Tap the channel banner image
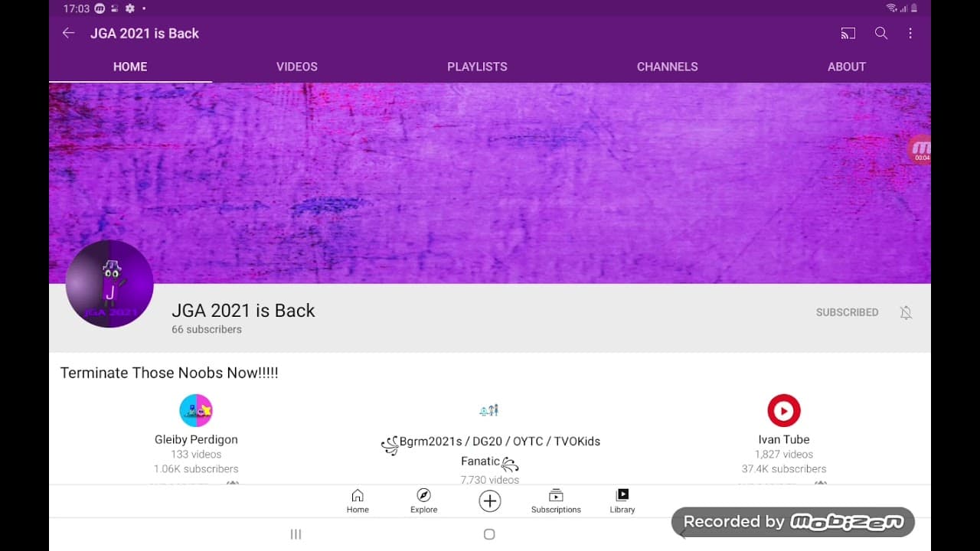 (x=490, y=183)
